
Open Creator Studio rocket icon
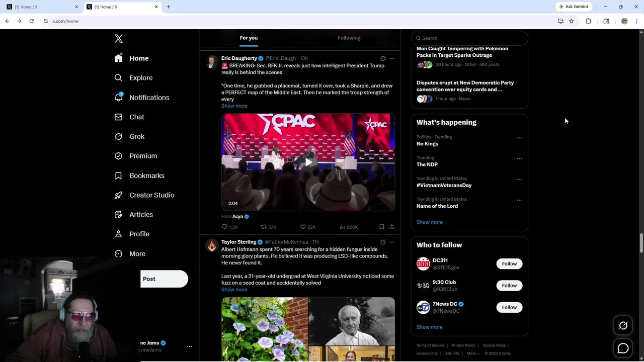coord(118,195)
